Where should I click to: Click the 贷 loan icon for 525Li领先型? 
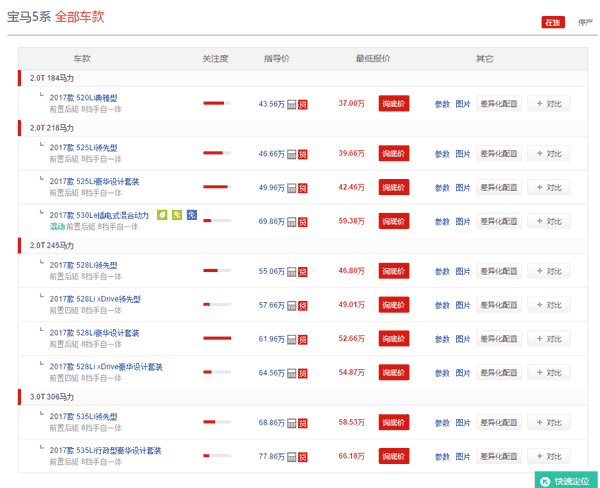click(303, 154)
